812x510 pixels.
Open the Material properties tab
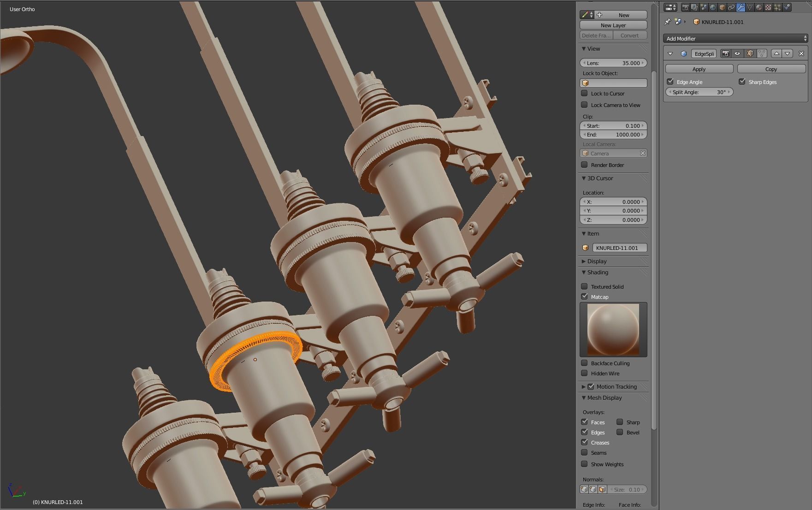(x=759, y=7)
